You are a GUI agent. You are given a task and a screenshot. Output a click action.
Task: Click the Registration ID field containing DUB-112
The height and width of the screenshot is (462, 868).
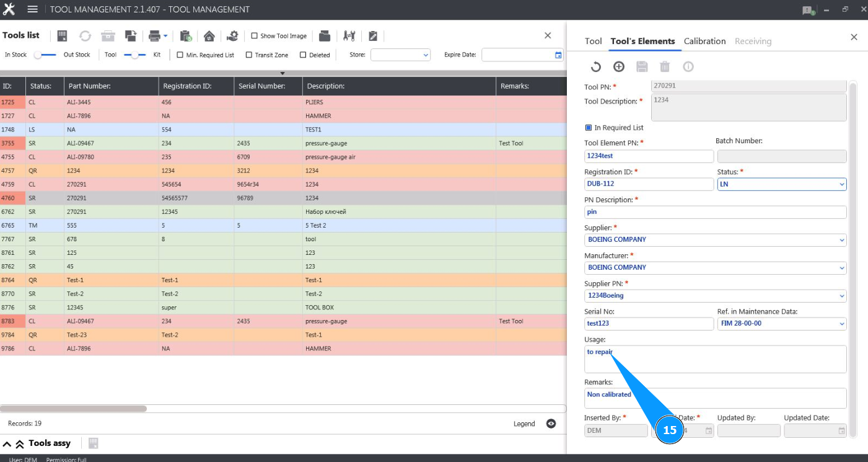pyautogui.click(x=648, y=184)
